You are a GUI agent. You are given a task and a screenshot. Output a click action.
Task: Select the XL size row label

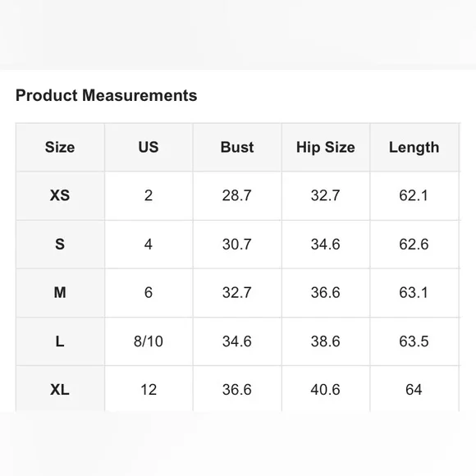coord(60,390)
